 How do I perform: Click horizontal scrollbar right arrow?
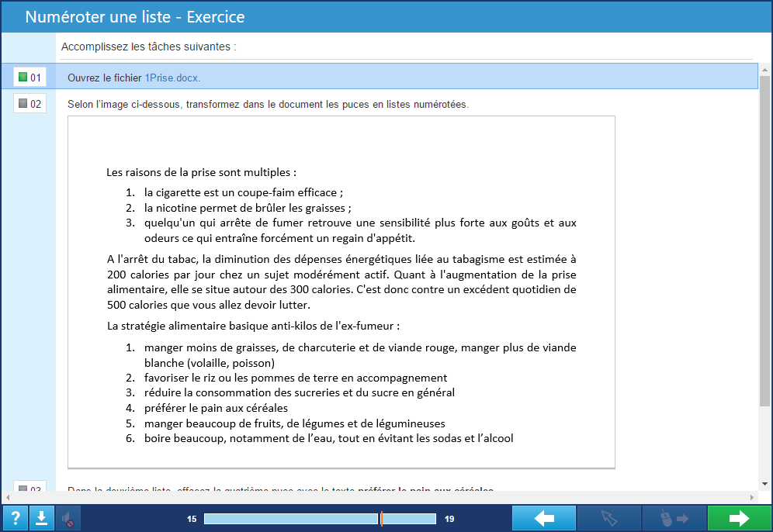click(x=752, y=497)
